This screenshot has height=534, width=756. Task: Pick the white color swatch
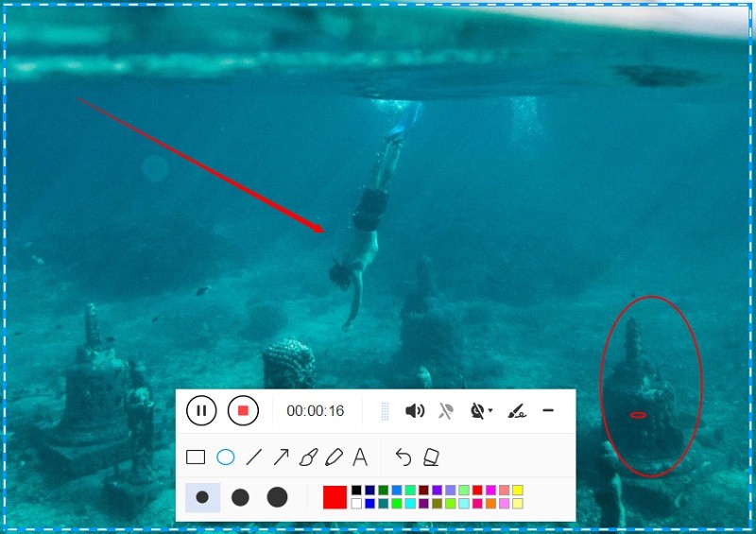coord(356,503)
